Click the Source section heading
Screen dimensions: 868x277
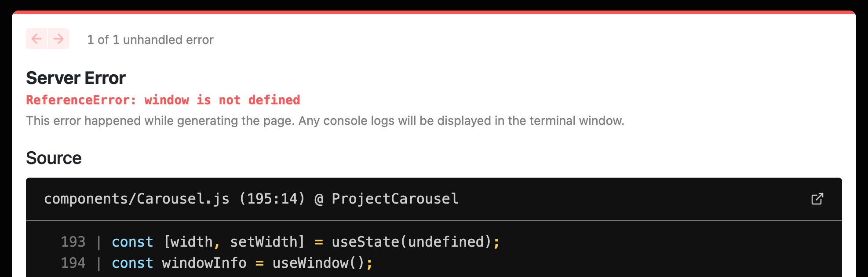tap(54, 158)
